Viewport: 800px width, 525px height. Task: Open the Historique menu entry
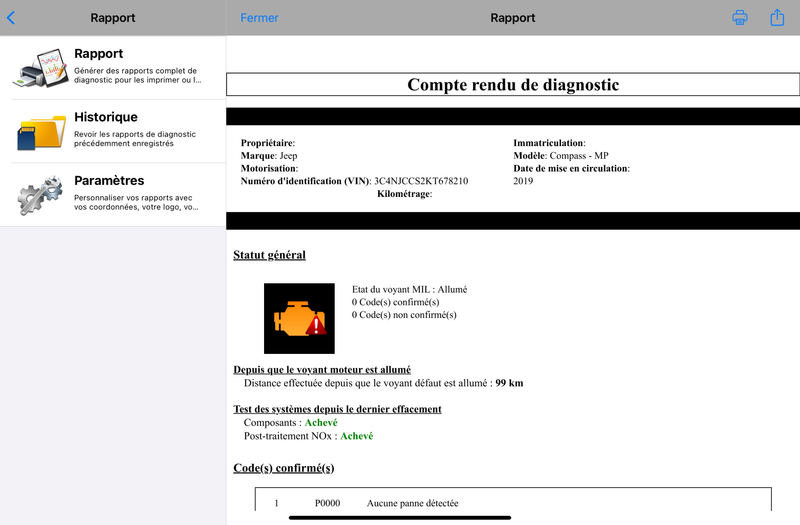(113, 132)
